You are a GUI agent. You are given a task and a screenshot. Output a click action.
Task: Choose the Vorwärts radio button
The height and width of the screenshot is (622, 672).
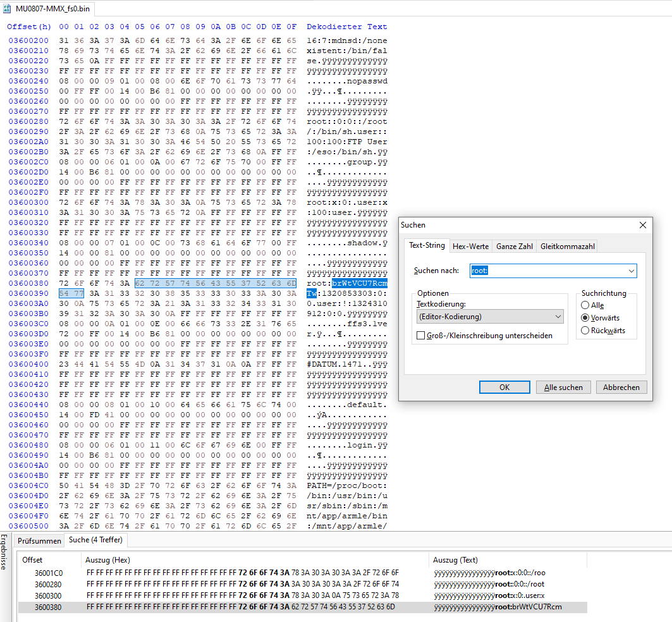(585, 318)
